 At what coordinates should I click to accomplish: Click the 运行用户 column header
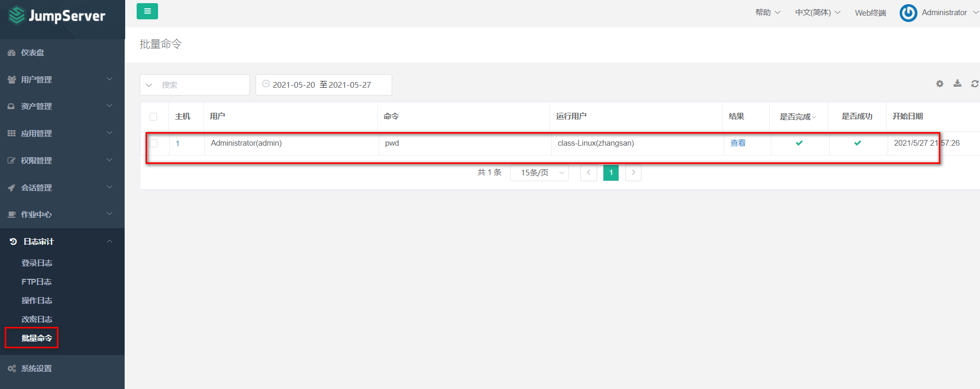click(571, 116)
